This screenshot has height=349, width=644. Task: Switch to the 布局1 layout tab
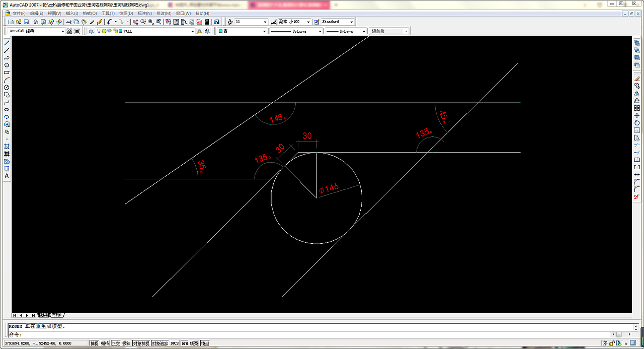[x=56, y=315]
